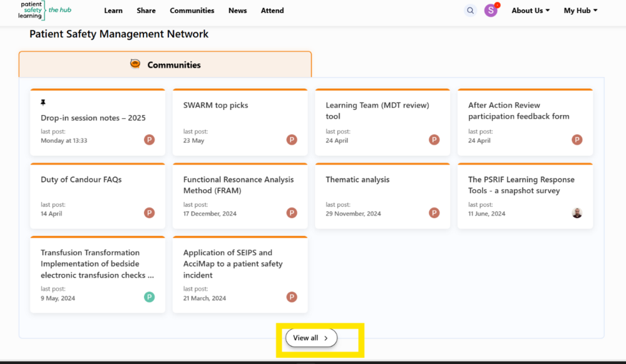Viewport: 626px width, 364px height.
Task: Click the '17 December, 2024' last post date
Action: click(210, 213)
